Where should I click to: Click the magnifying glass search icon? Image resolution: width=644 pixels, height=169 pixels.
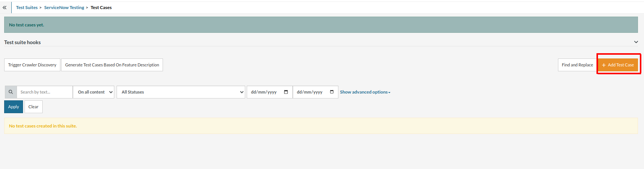point(11,92)
